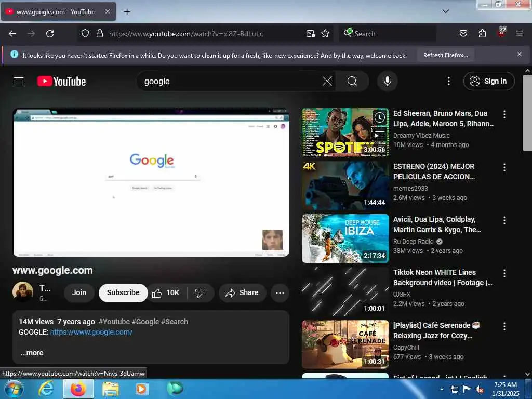The height and width of the screenshot is (399, 532).
Task: Open the extension with 22 badge
Action: tap(501, 33)
